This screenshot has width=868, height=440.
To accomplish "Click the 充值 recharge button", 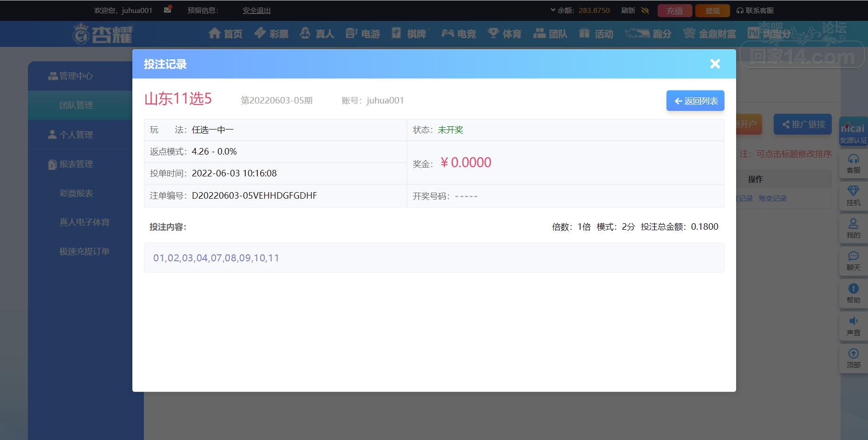I will pyautogui.click(x=675, y=11).
